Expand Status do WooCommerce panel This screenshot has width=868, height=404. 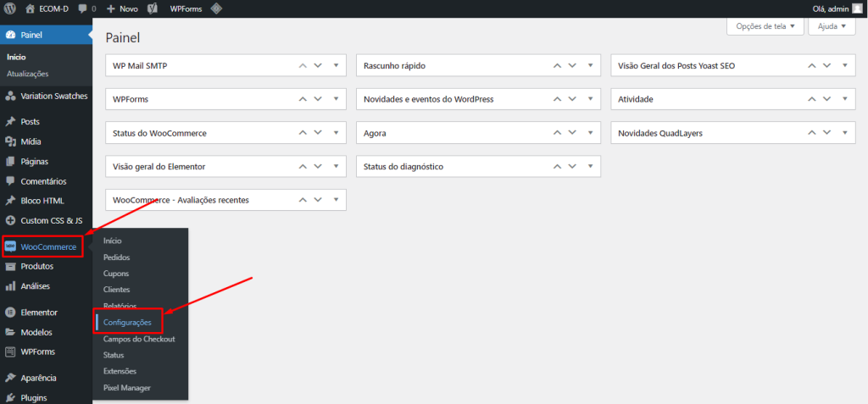336,133
